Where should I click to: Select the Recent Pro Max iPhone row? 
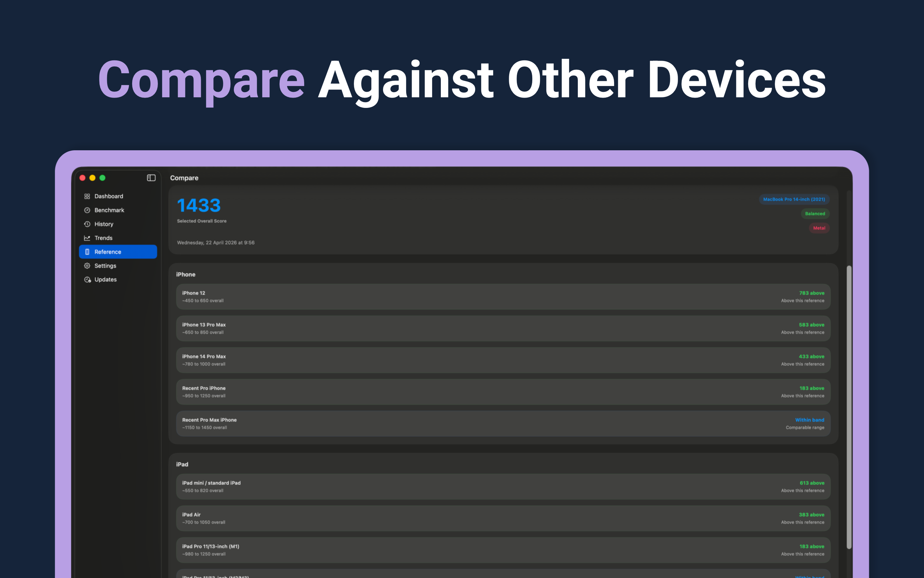[x=503, y=424]
